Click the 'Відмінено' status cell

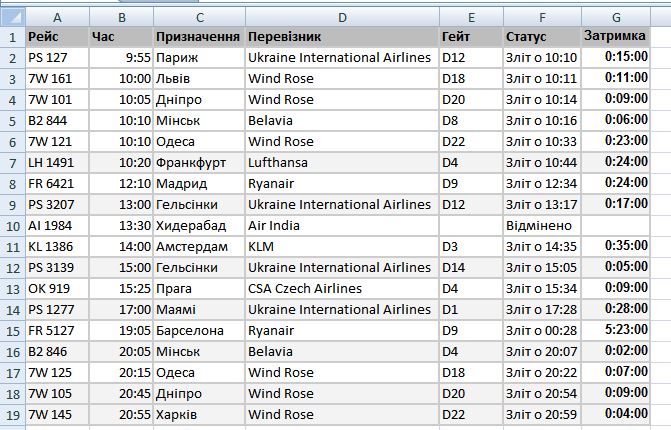coord(542,225)
